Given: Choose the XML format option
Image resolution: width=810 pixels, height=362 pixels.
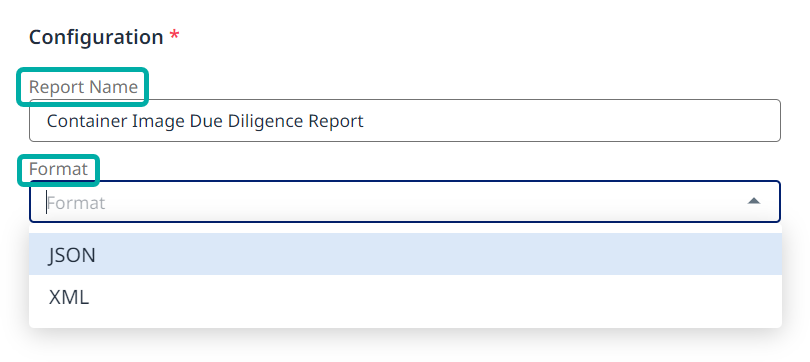Looking at the screenshot, I should 405,297.
